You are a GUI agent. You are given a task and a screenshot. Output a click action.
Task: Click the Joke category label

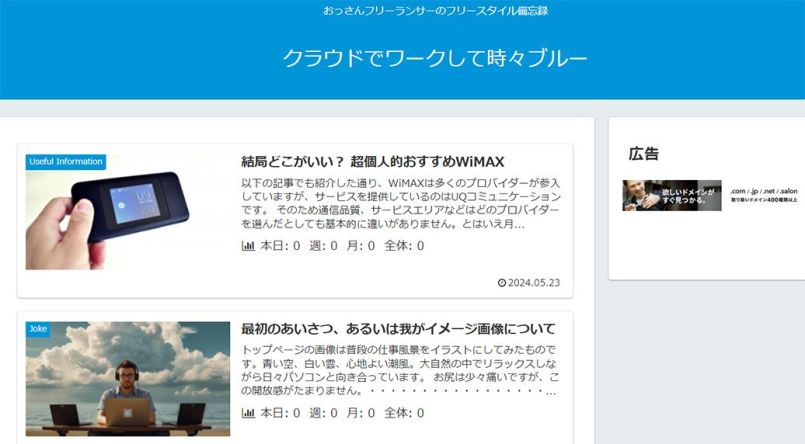point(38,329)
